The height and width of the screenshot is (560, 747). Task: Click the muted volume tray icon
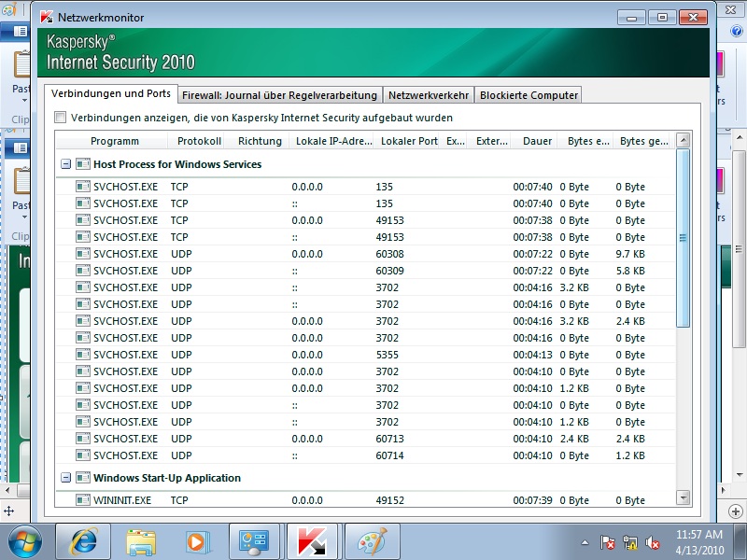[x=652, y=542]
